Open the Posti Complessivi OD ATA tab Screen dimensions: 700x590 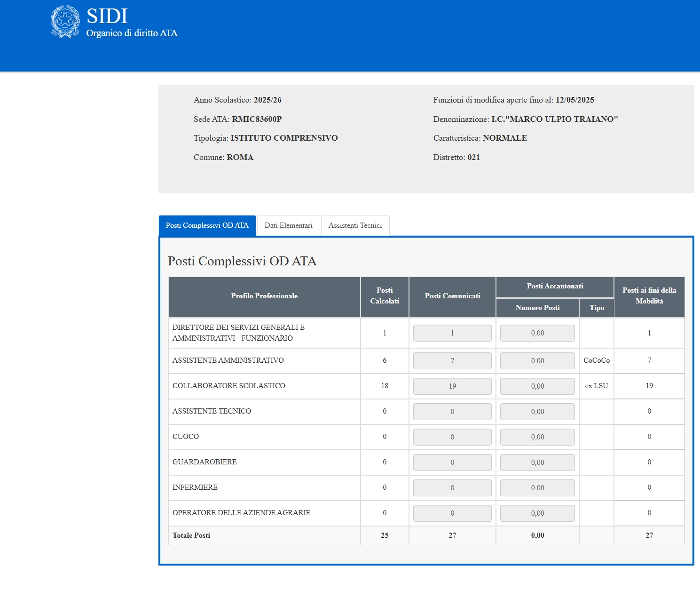click(x=207, y=225)
